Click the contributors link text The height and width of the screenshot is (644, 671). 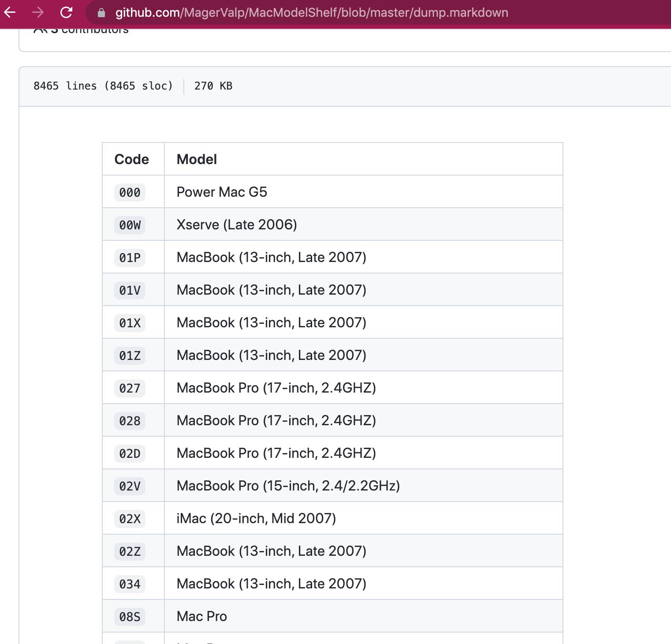[90, 30]
